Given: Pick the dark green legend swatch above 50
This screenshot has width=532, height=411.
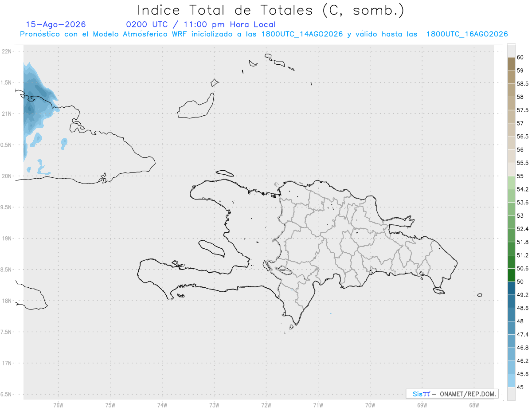Looking at the screenshot, I should pos(511,275).
